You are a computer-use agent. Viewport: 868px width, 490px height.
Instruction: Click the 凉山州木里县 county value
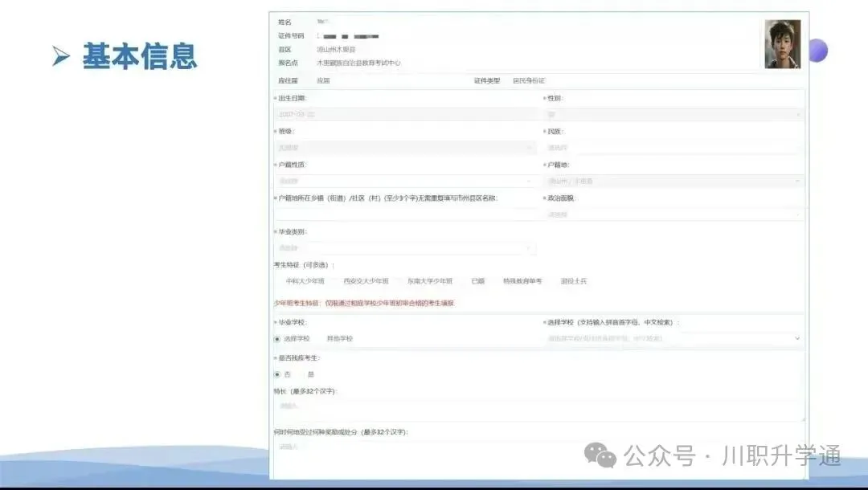point(336,49)
